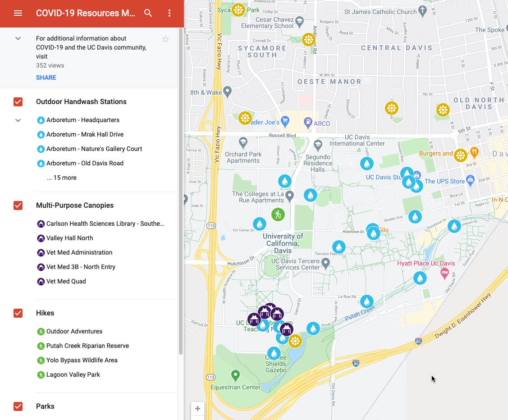Star this map as a favorite
The width and height of the screenshot is (508, 420).
click(165, 39)
